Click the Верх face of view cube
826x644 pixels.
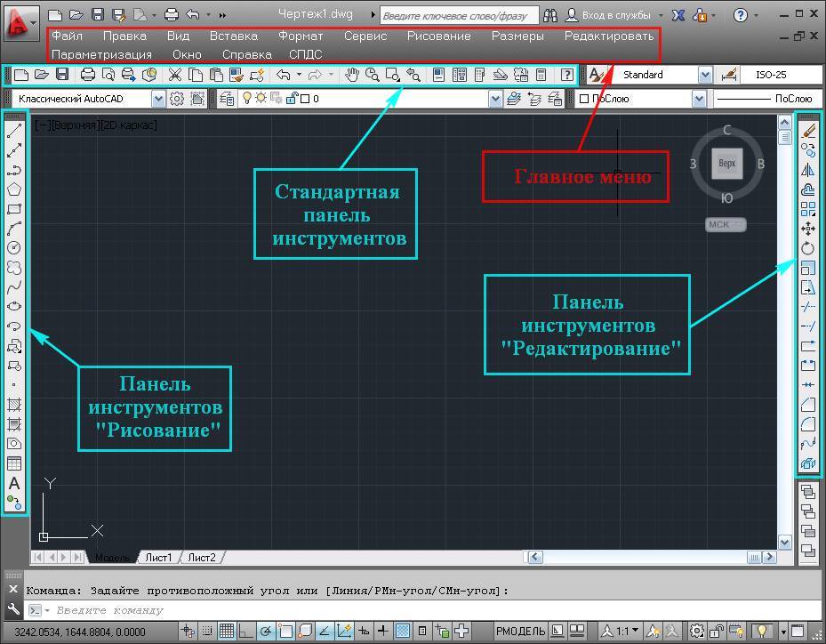(x=726, y=164)
